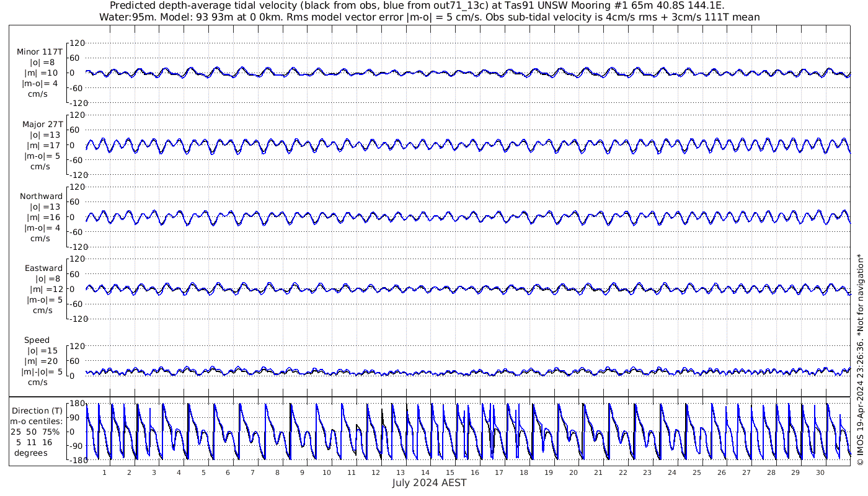Click the 'Eastward' panel label
868x496 pixels.
click(43, 268)
